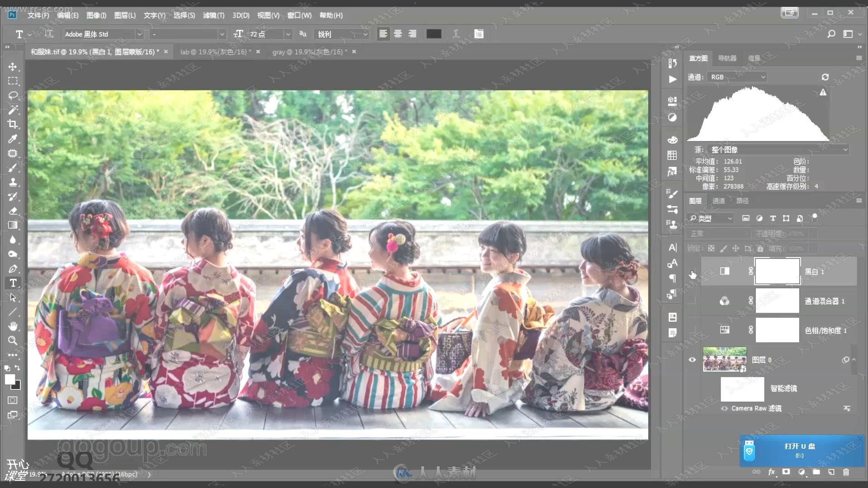This screenshot has height=488, width=868.
Task: Enable right align text
Action: (x=412, y=34)
